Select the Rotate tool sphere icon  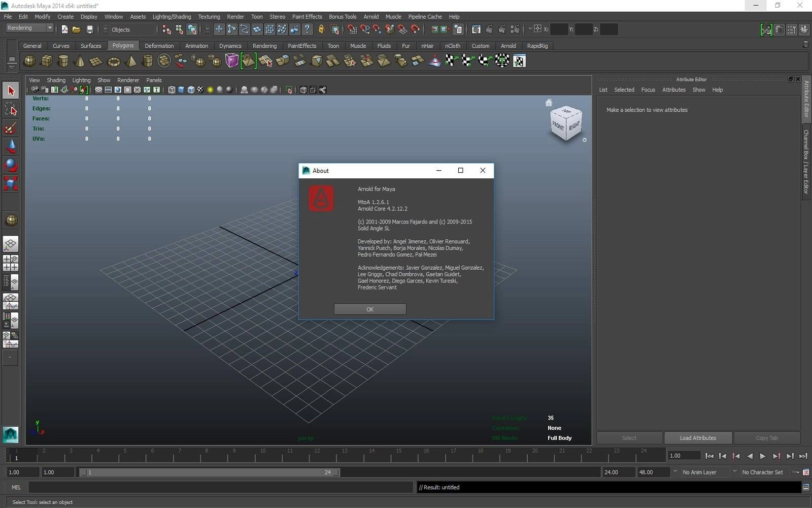[11, 165]
